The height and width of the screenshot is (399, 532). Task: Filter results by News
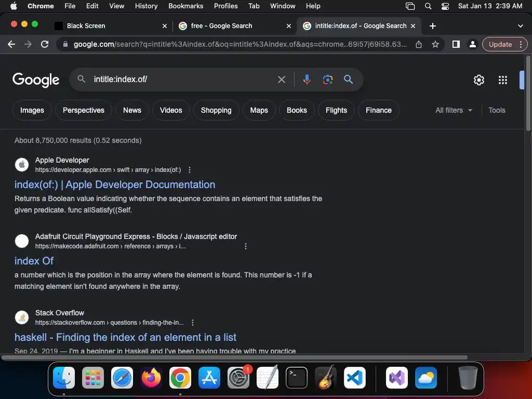click(132, 110)
